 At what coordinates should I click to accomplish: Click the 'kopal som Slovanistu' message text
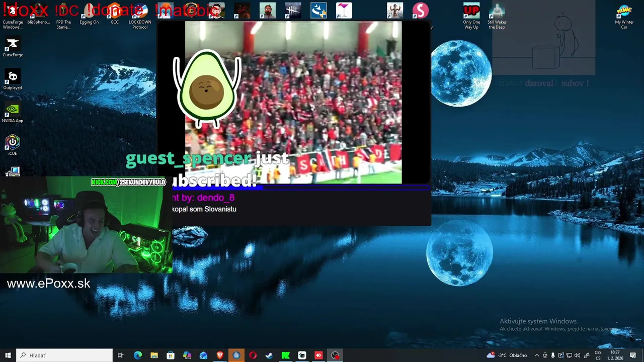204,209
